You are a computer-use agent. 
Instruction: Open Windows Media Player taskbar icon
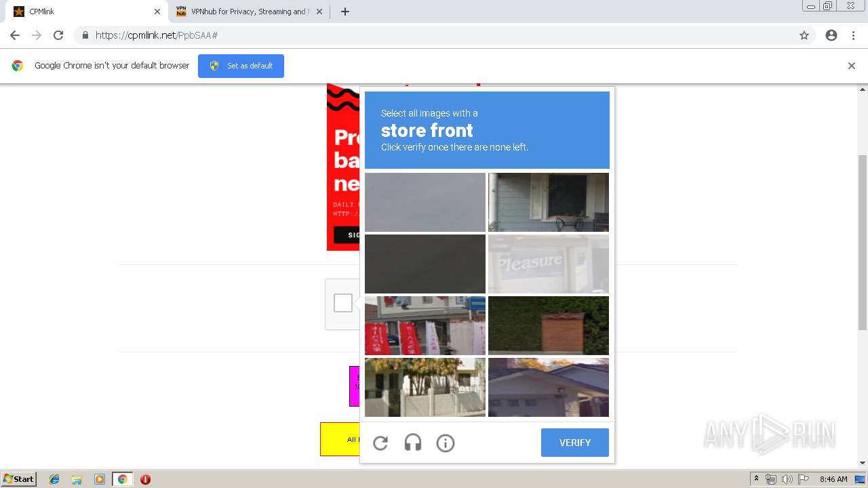pos(100,479)
